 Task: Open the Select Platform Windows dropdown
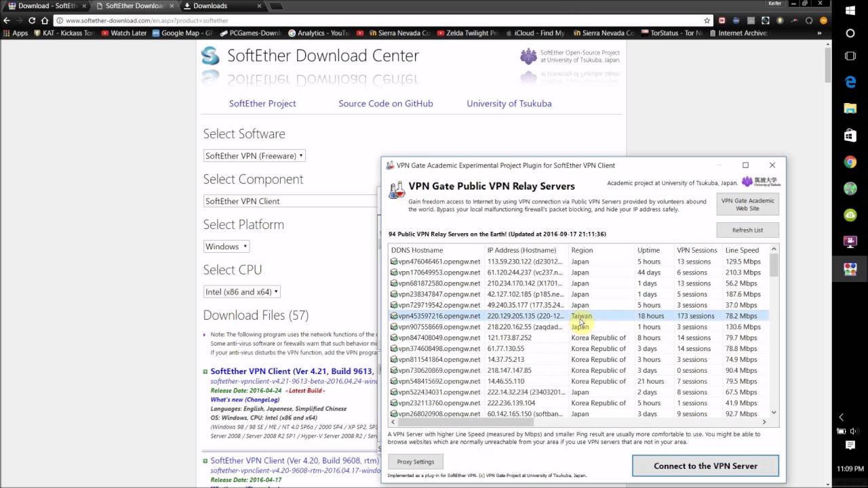[x=226, y=247]
